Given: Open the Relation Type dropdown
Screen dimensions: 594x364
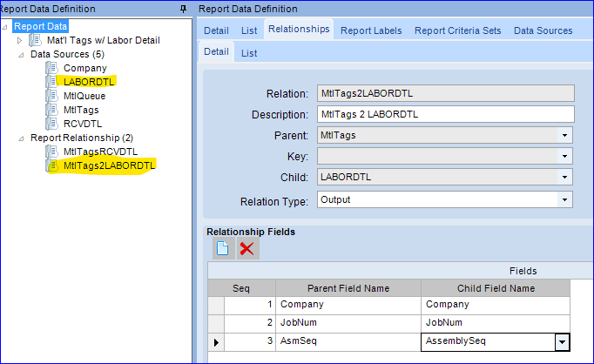Looking at the screenshot, I should tap(564, 199).
